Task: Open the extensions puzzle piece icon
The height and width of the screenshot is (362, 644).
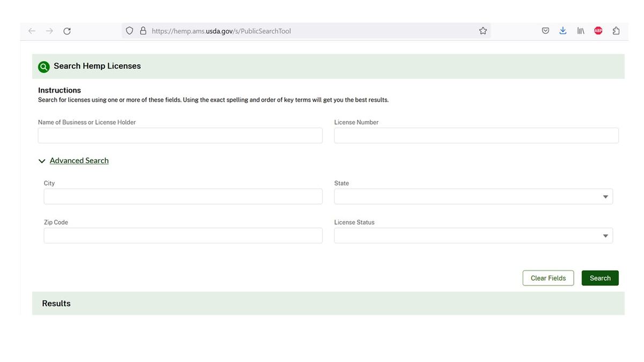Action: (616, 31)
